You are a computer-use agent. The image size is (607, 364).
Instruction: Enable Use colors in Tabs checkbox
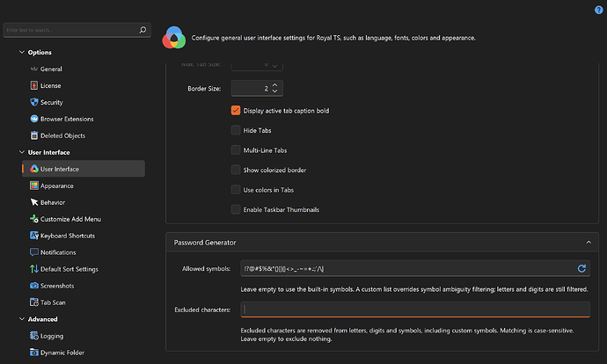236,190
